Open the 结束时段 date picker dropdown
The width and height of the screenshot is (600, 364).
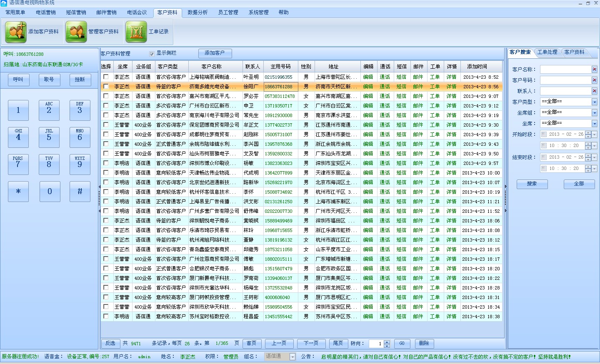click(x=594, y=157)
